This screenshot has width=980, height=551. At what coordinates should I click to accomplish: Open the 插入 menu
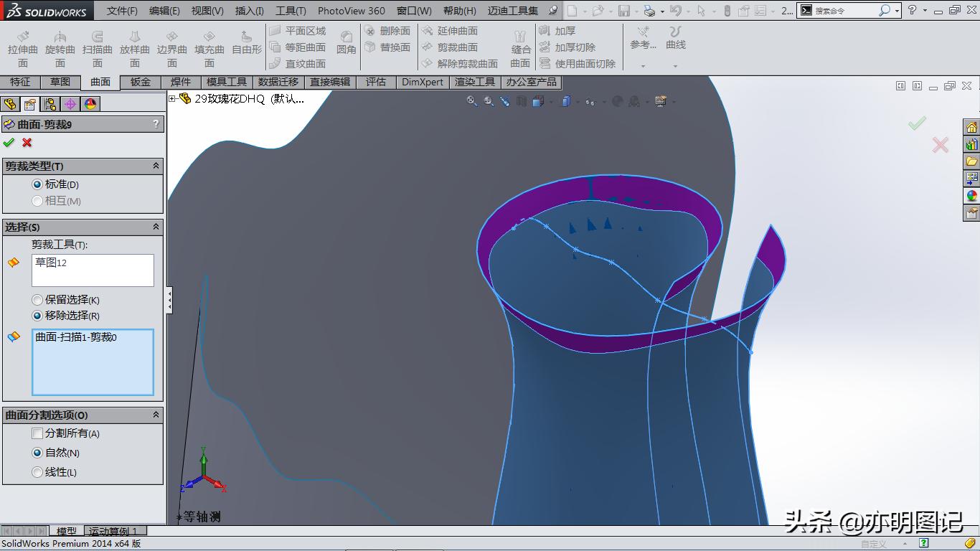[x=248, y=10]
